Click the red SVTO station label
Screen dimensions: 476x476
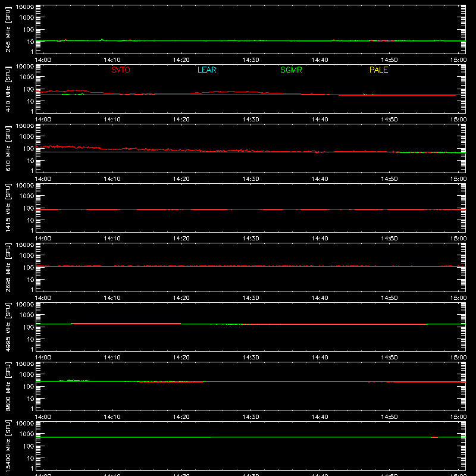coord(121,70)
